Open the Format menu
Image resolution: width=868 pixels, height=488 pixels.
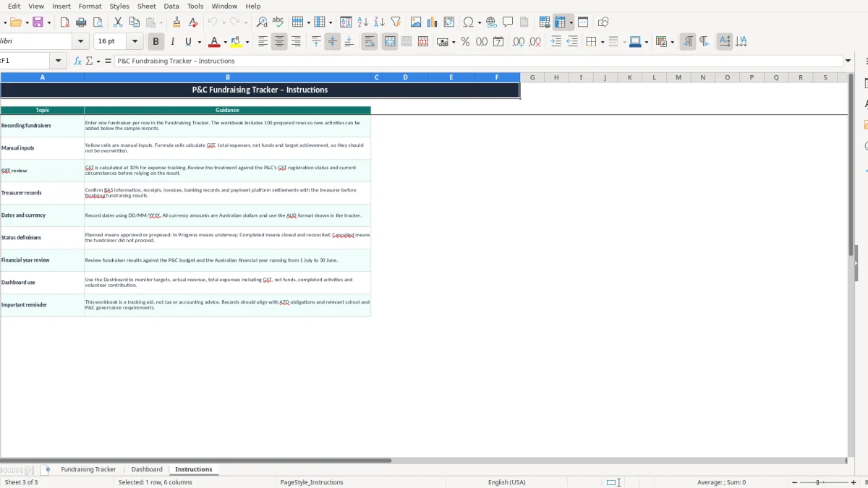(90, 6)
